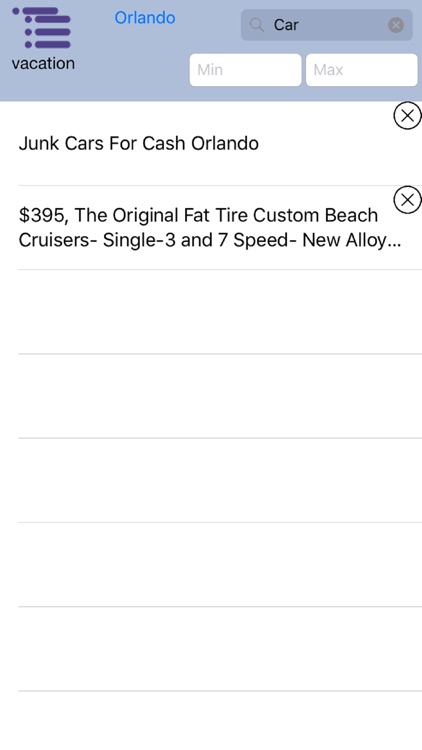
Task: Remove the Junk Cars For Cash listing
Action: point(407,116)
